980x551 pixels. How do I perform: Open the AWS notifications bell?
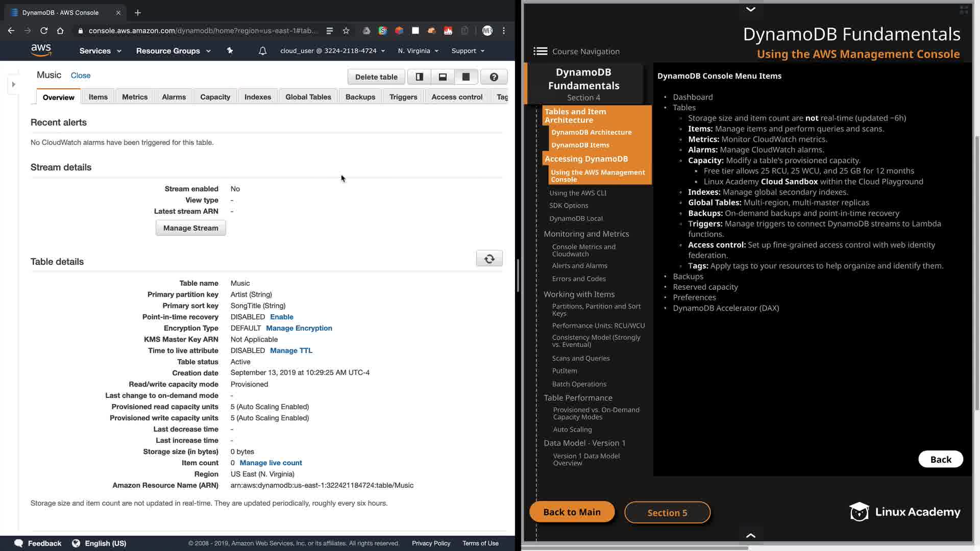[x=262, y=51]
